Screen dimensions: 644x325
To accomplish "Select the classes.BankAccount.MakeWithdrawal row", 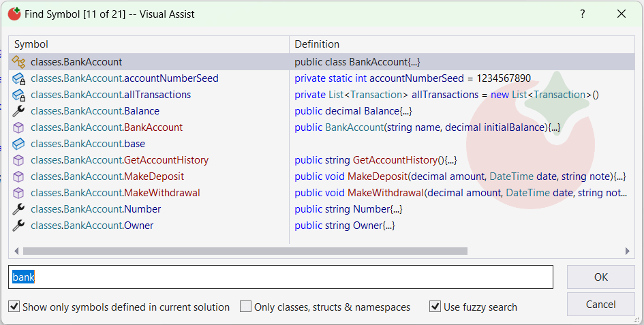I will (x=115, y=193).
